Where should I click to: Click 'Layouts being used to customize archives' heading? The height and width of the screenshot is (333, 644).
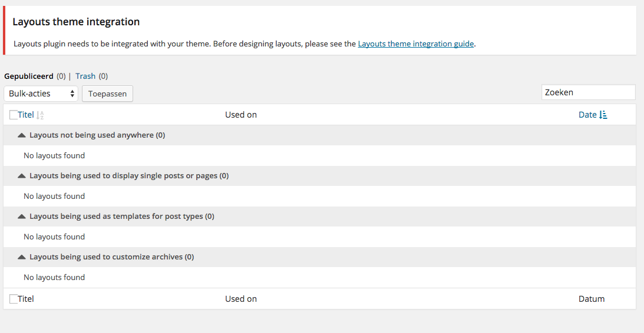point(112,257)
